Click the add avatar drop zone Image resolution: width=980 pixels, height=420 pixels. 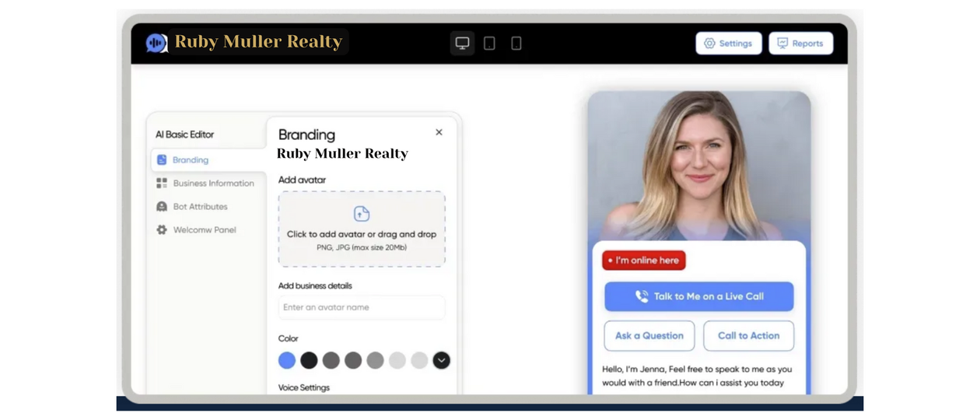[362, 229]
